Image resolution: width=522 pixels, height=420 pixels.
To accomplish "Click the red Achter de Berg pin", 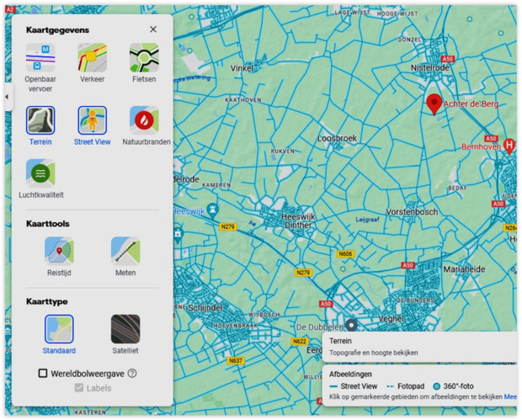I will [434, 103].
